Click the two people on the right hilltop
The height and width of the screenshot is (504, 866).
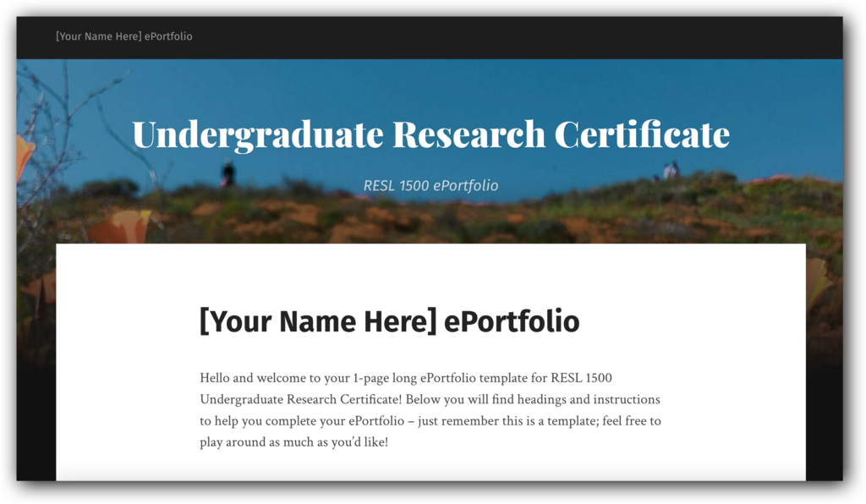[x=670, y=171]
